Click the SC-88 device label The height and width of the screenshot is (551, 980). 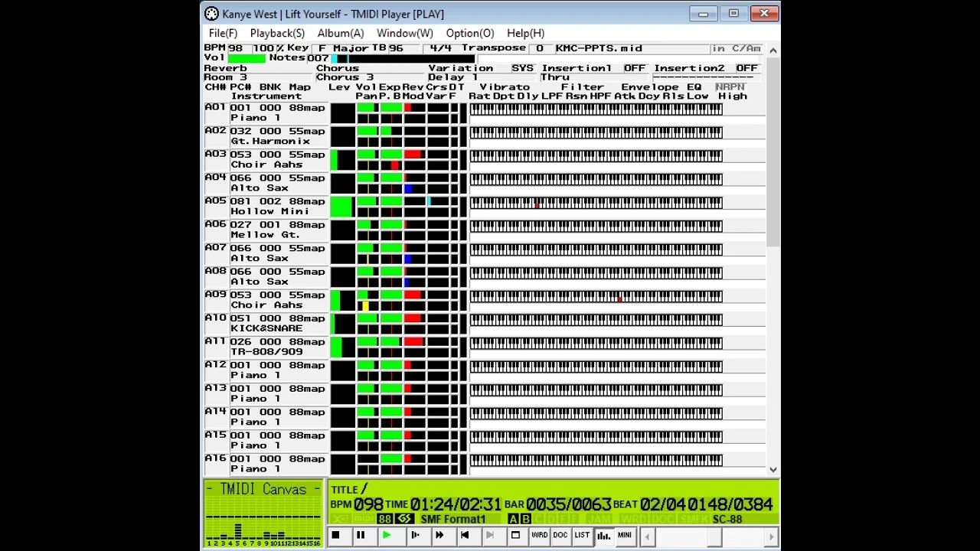coord(727,520)
